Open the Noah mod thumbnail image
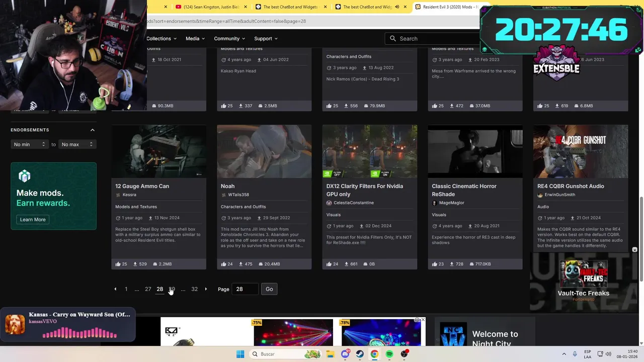The width and height of the screenshot is (644, 362). point(264,151)
